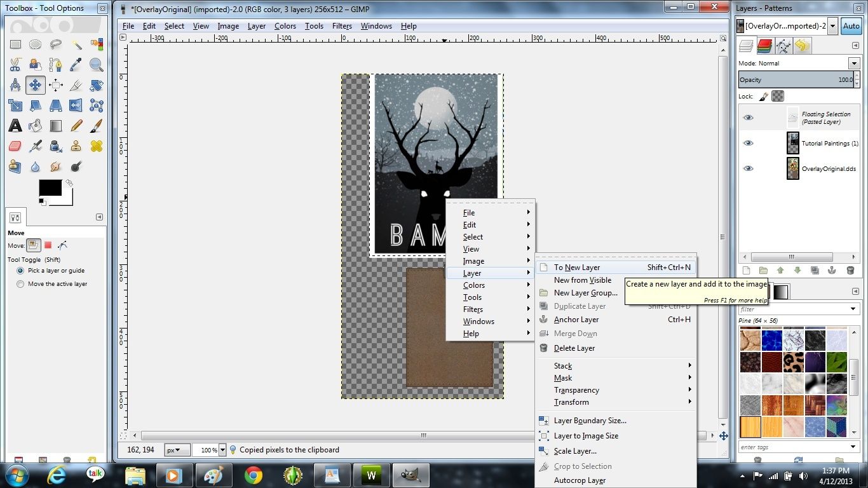Select the leopard pattern thumbnail
The image size is (868, 488).
tap(793, 362)
